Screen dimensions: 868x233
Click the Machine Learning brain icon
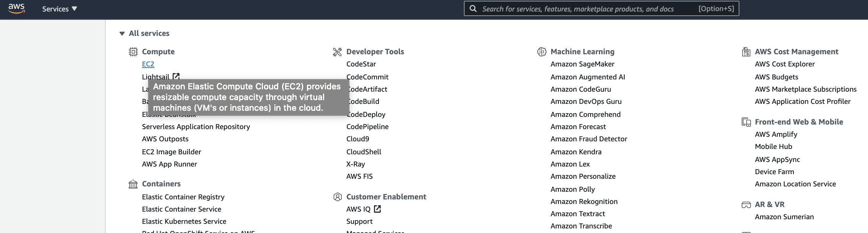click(x=542, y=52)
